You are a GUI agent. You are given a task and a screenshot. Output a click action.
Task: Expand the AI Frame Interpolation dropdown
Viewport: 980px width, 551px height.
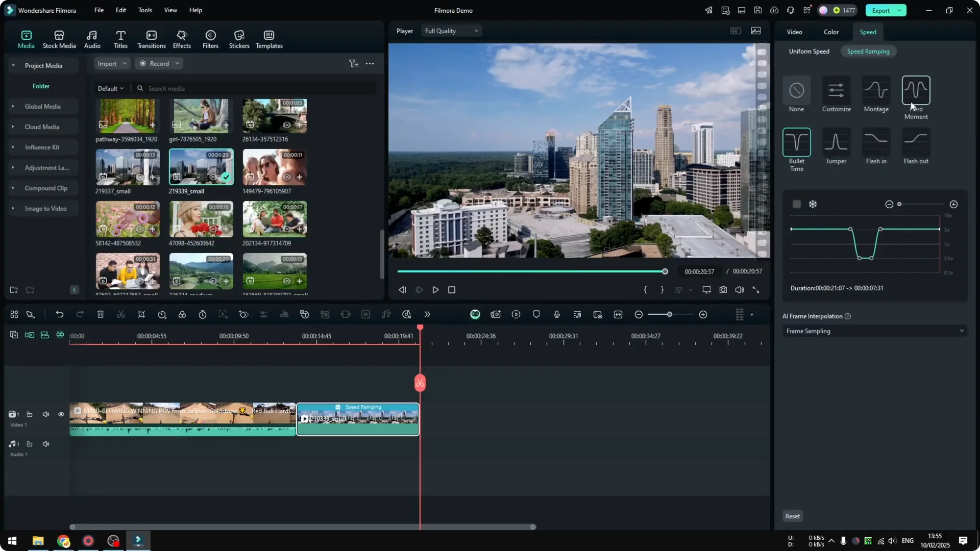[x=874, y=331]
